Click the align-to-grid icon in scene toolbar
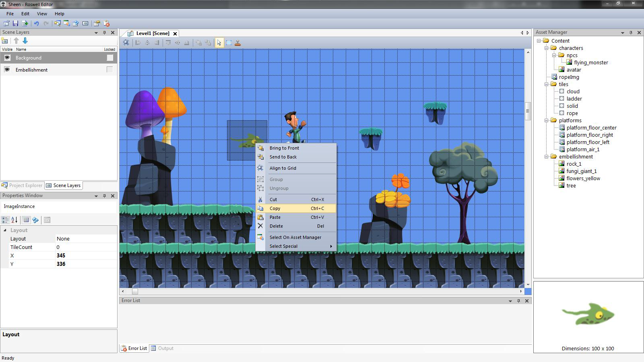Screen dimensions: 644x362 click(x=126, y=43)
